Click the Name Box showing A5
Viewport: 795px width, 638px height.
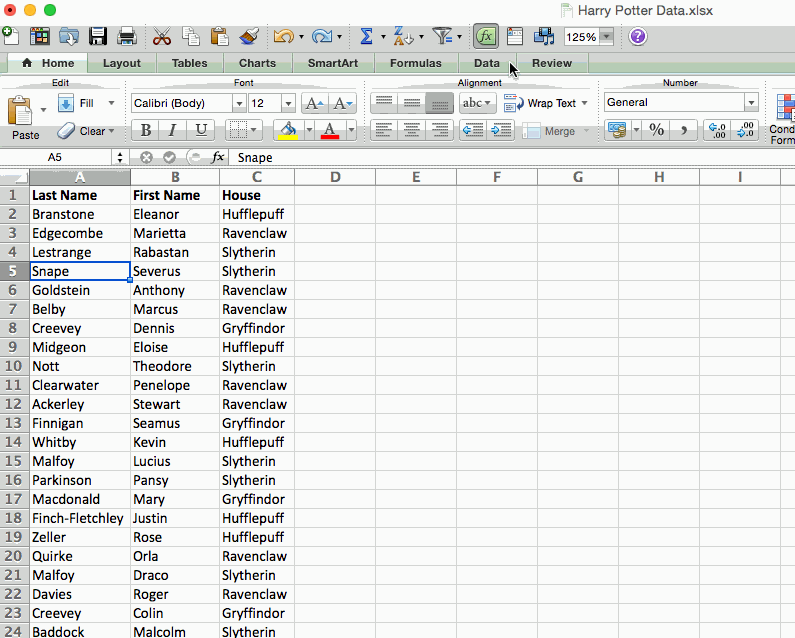(55, 158)
